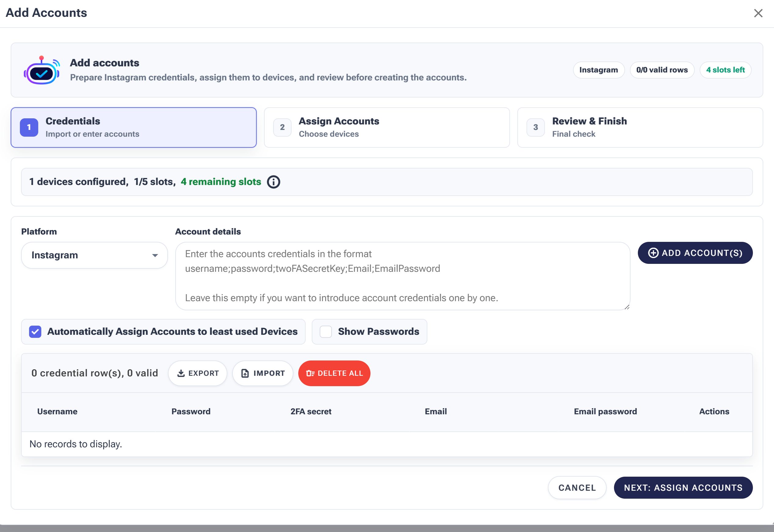Click the 1 devices configured text

pos(79,182)
